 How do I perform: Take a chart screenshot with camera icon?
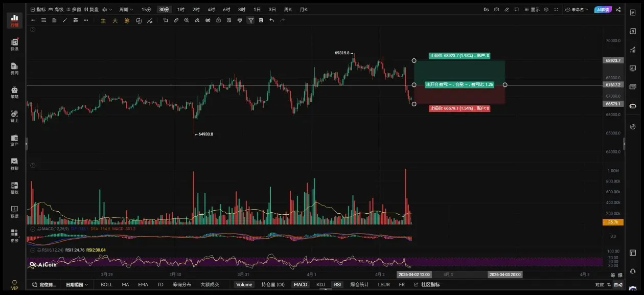(496, 9)
